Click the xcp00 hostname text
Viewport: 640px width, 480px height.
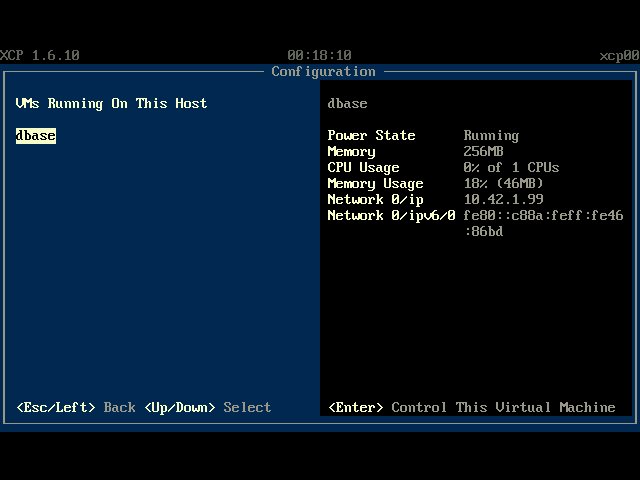620,56
